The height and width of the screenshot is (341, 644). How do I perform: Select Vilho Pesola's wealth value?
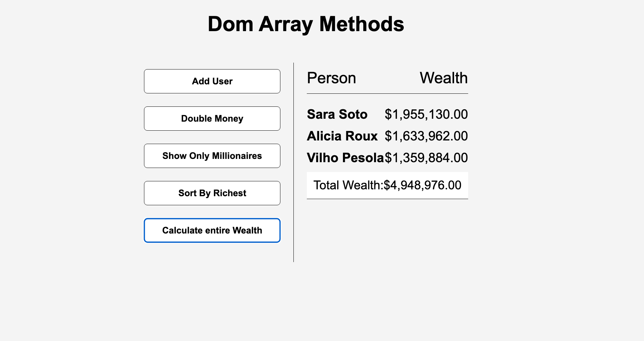coord(426,158)
